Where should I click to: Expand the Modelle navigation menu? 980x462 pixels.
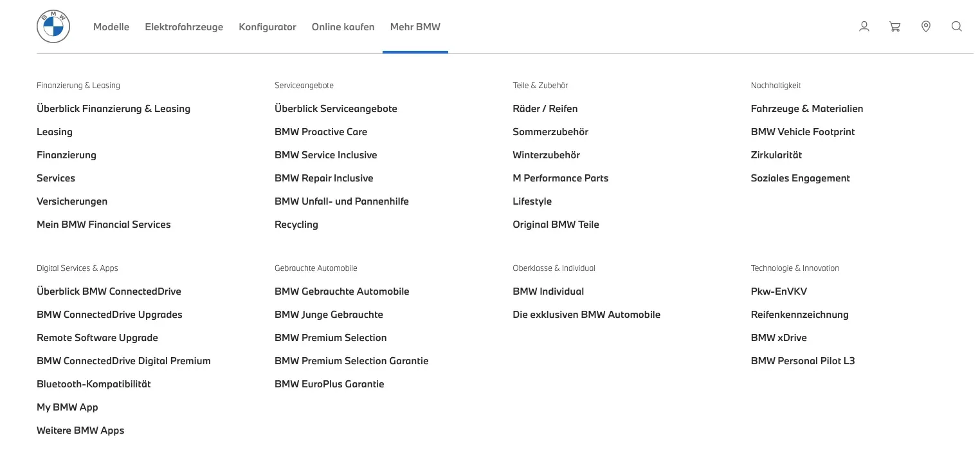pos(111,27)
